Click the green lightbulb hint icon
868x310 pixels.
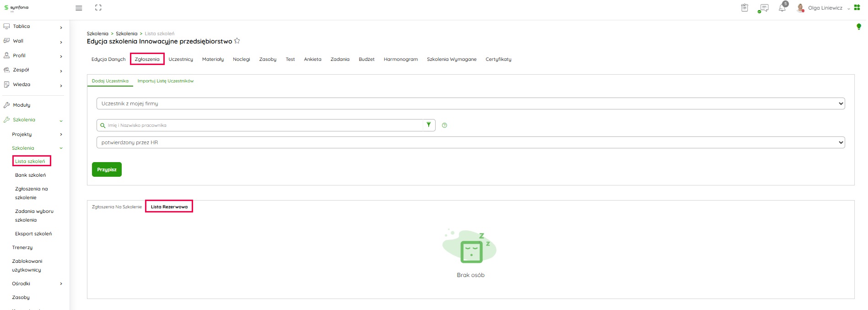click(858, 27)
